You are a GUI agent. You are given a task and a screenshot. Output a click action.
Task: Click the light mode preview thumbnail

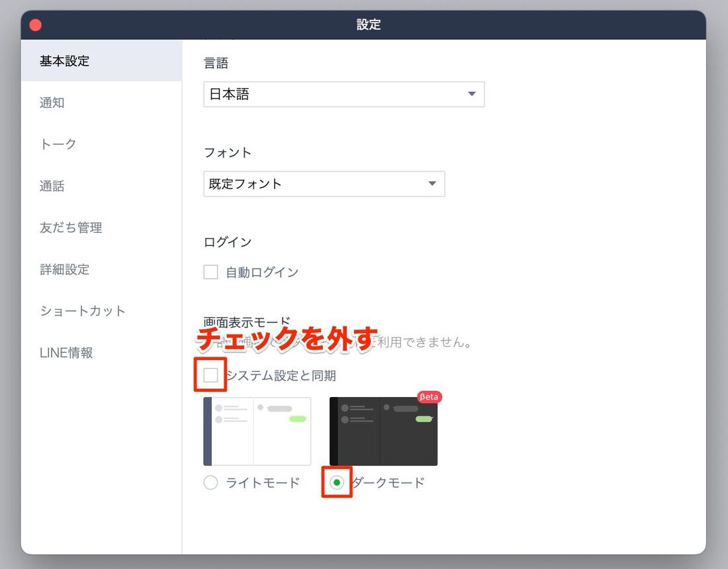coord(257,431)
